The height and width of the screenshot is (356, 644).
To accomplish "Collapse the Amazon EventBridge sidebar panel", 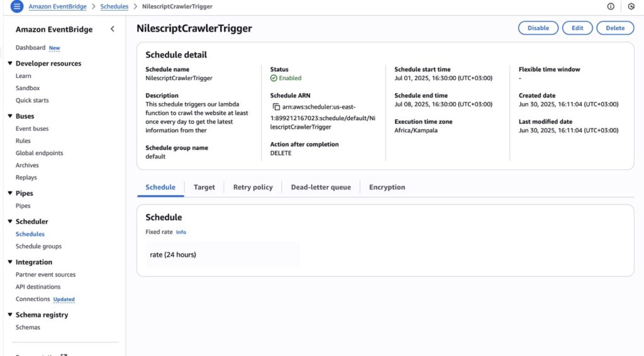I will (x=113, y=29).
